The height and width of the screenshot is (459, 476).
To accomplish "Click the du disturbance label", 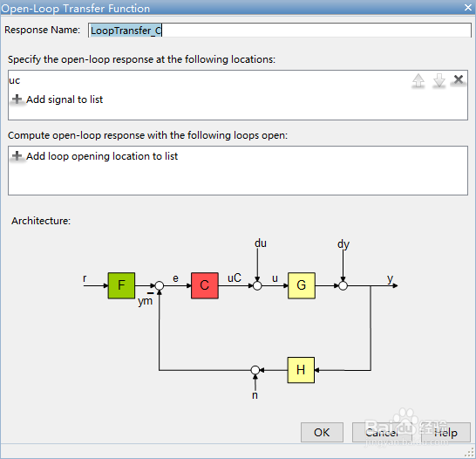I will point(261,243).
